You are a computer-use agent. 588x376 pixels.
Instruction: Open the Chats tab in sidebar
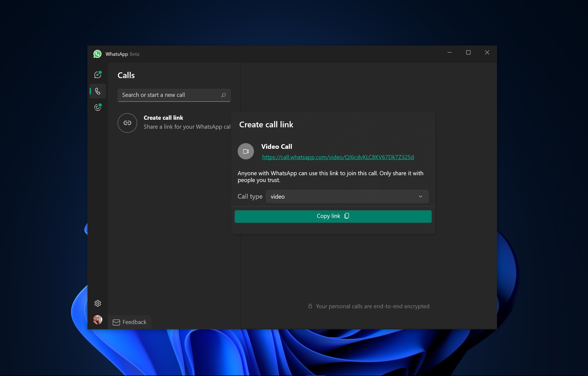point(98,75)
